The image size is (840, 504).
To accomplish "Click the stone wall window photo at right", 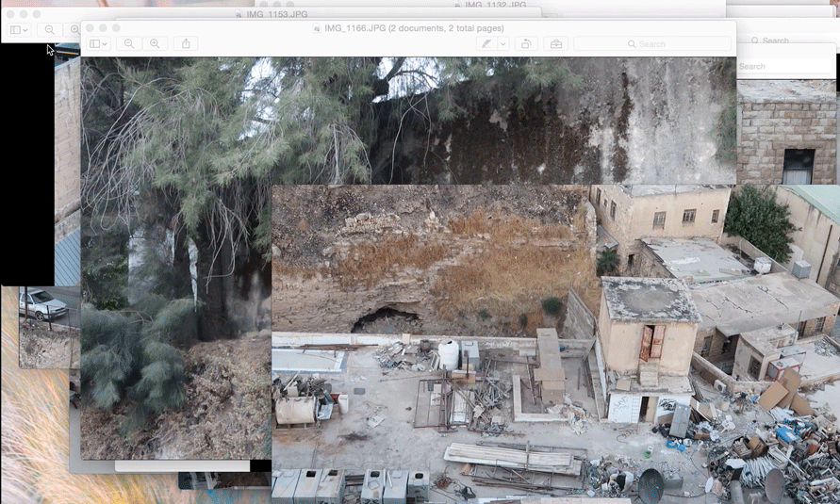I will [786, 132].
